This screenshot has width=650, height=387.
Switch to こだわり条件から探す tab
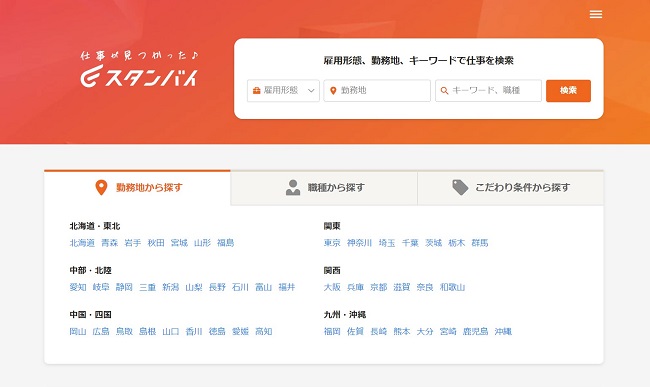point(511,187)
